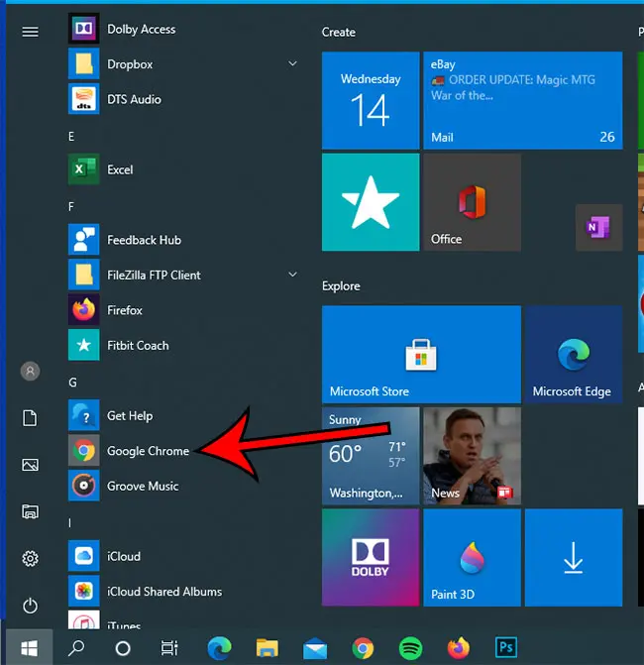Click the letter F section header
The width and height of the screenshot is (644, 665).
71,206
